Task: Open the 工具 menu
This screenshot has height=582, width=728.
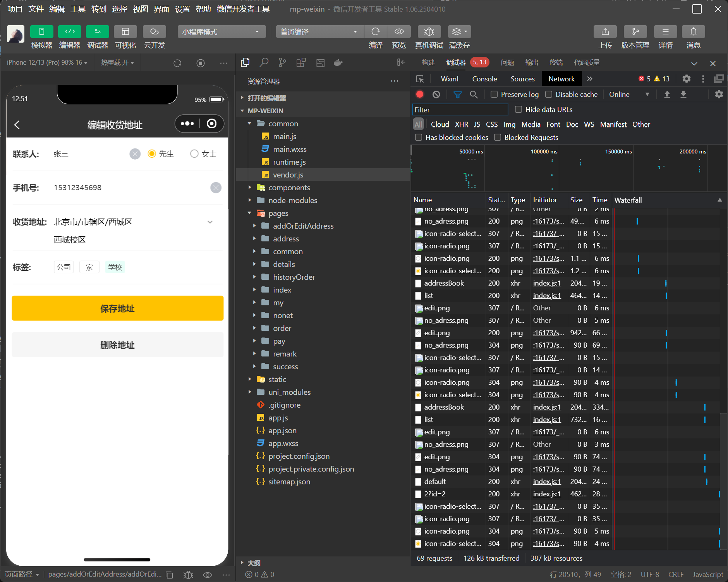Action: click(x=77, y=9)
